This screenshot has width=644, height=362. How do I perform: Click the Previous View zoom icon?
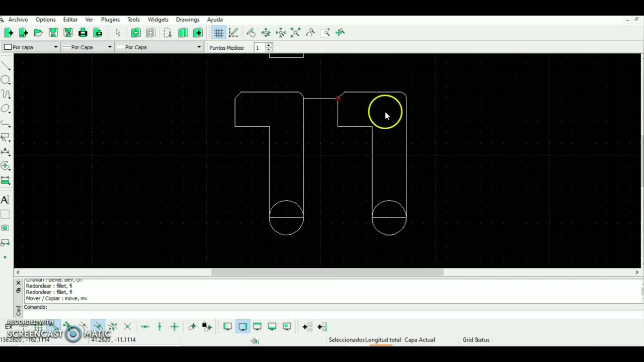[x=310, y=33]
